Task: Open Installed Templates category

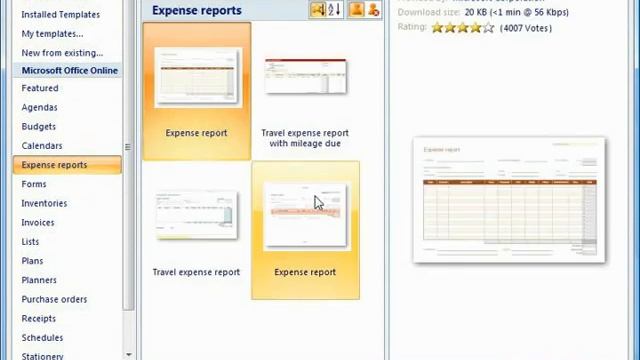Action: click(60, 15)
